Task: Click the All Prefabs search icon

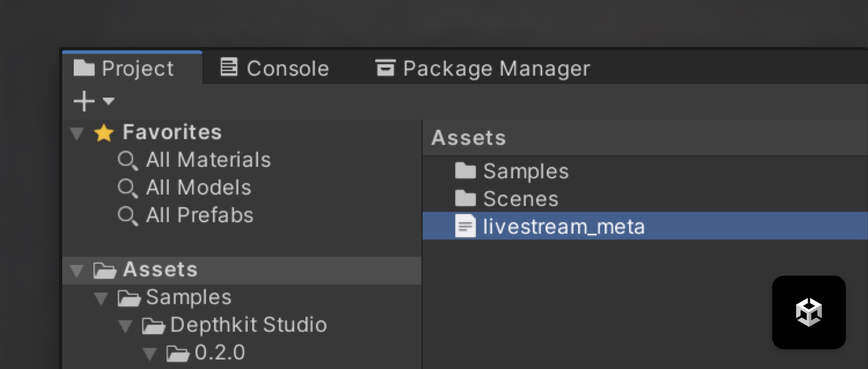Action: (x=127, y=216)
